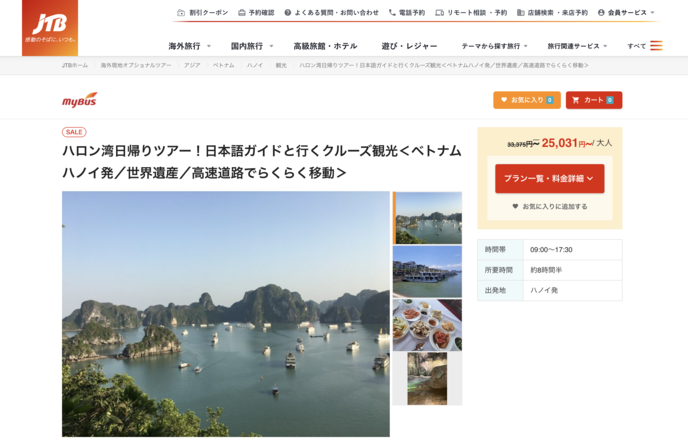Expand プラン一覧・料金詳細 button

[x=550, y=179]
